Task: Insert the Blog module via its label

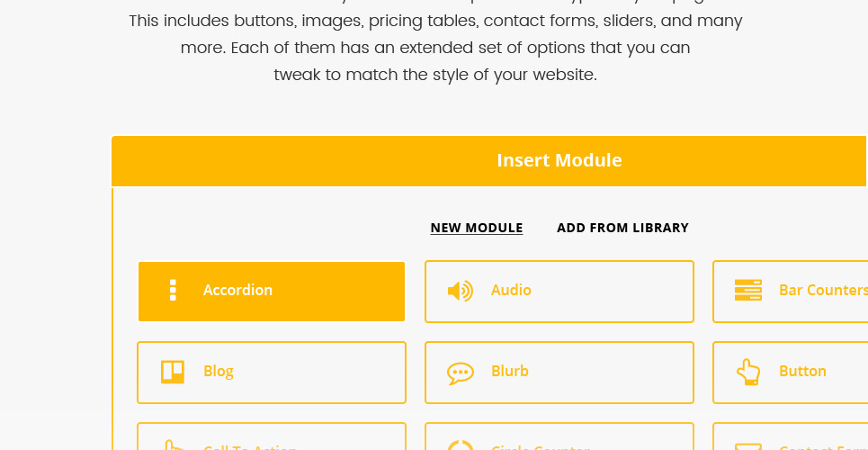Action: (x=219, y=371)
